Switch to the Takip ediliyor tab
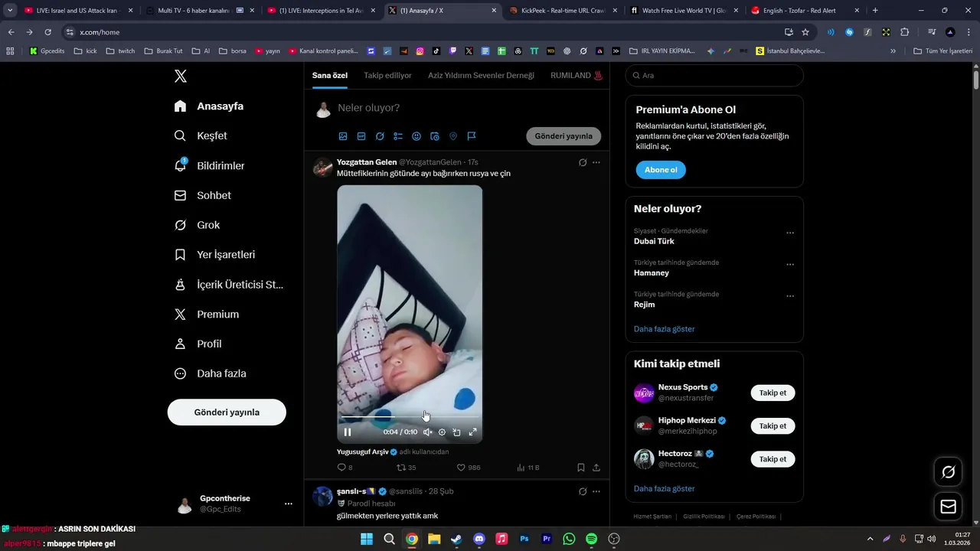 387,76
